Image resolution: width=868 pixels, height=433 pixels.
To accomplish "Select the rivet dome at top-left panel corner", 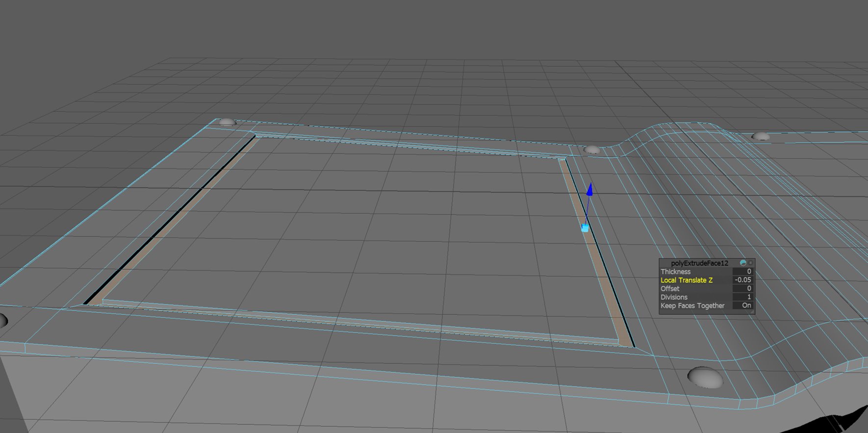I will (227, 122).
